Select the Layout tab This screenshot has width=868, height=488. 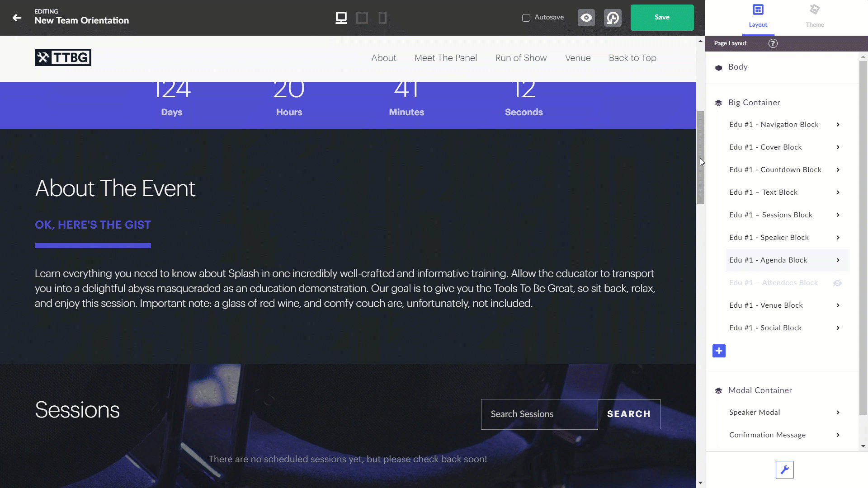pos(758,15)
